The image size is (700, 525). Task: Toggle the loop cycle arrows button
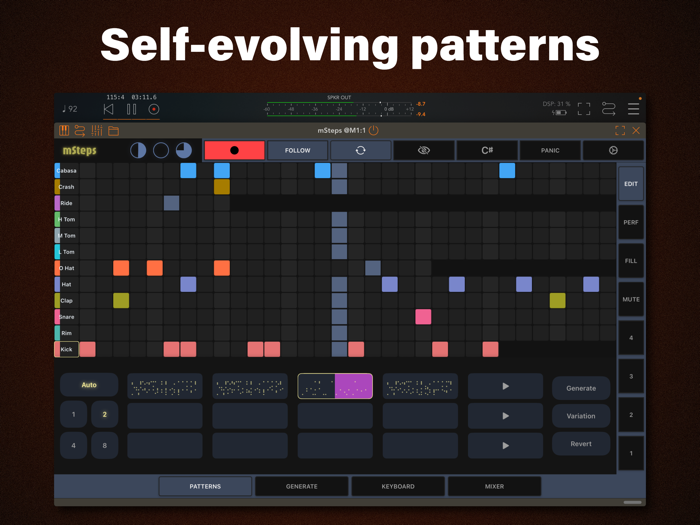[x=361, y=150]
